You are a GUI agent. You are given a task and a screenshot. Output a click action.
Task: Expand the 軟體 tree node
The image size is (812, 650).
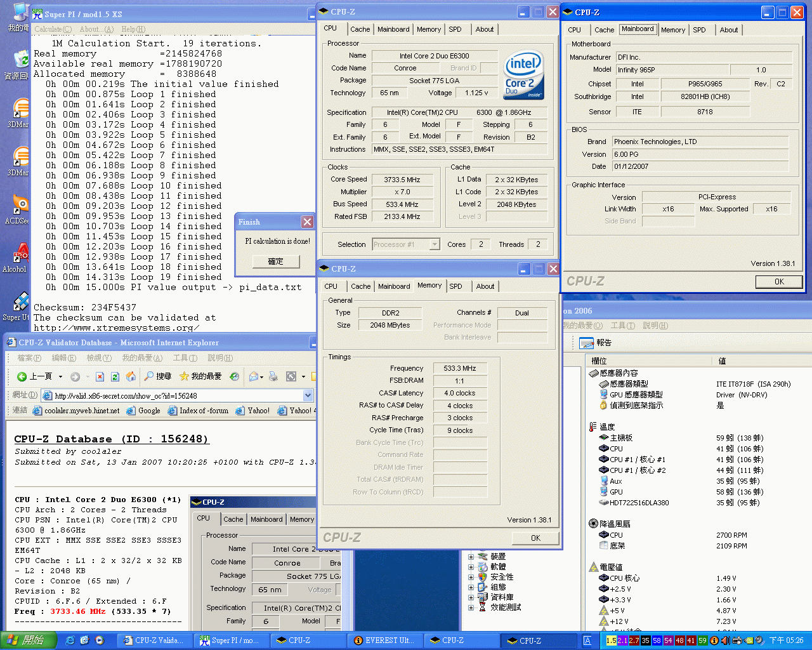[x=471, y=567]
